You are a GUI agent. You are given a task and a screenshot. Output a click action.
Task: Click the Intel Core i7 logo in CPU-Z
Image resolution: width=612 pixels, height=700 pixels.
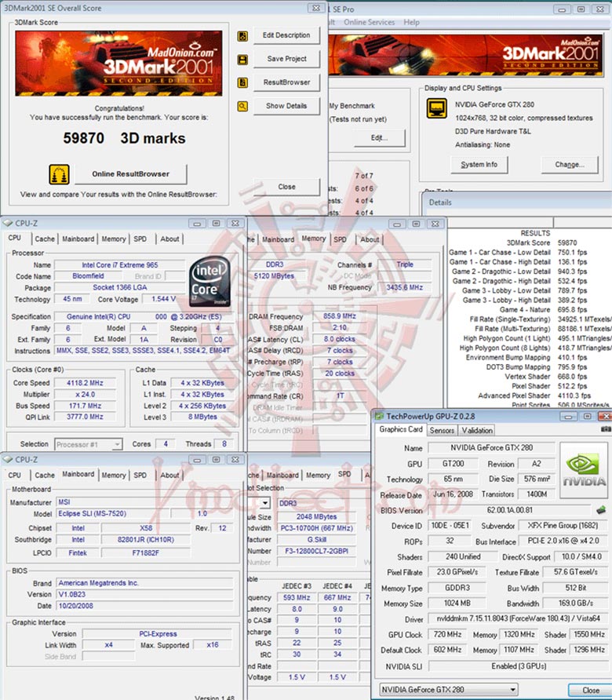point(209,281)
